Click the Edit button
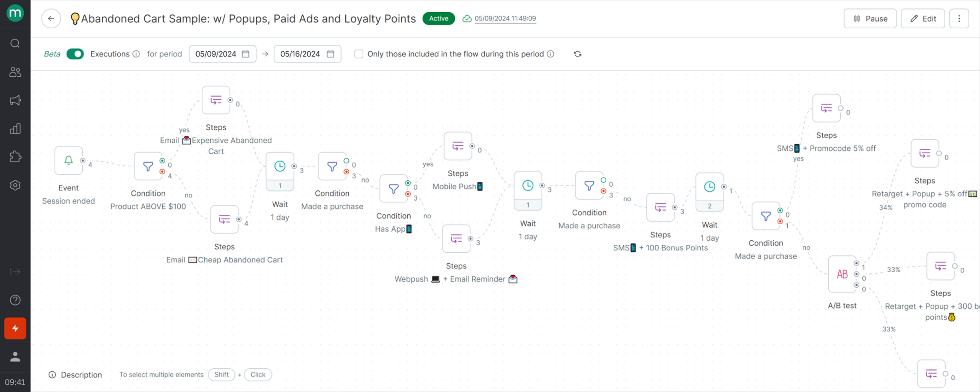The width and height of the screenshot is (980, 392). (923, 18)
